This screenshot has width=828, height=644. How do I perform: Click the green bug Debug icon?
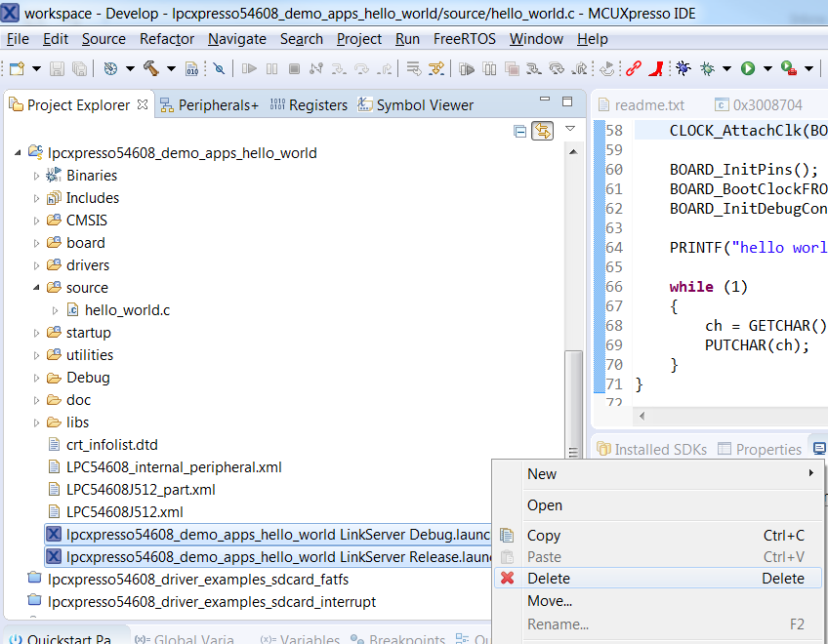(x=707, y=68)
